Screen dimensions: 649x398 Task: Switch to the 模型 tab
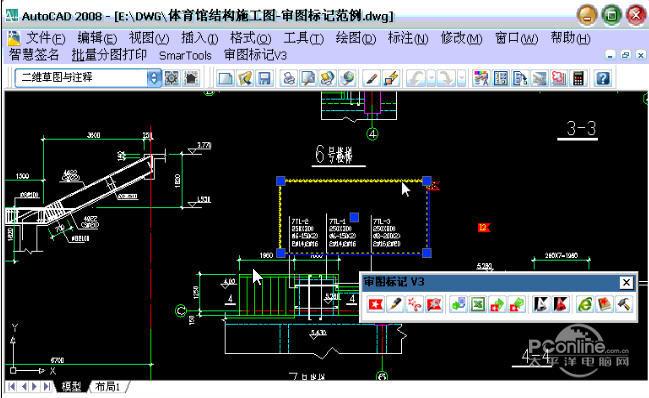pyautogui.click(x=71, y=387)
